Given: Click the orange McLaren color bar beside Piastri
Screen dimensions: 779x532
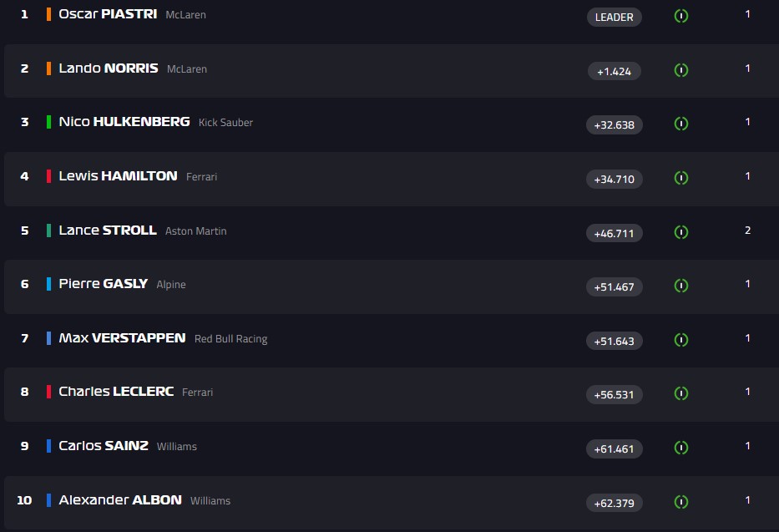Looking at the screenshot, I should tap(48, 14).
